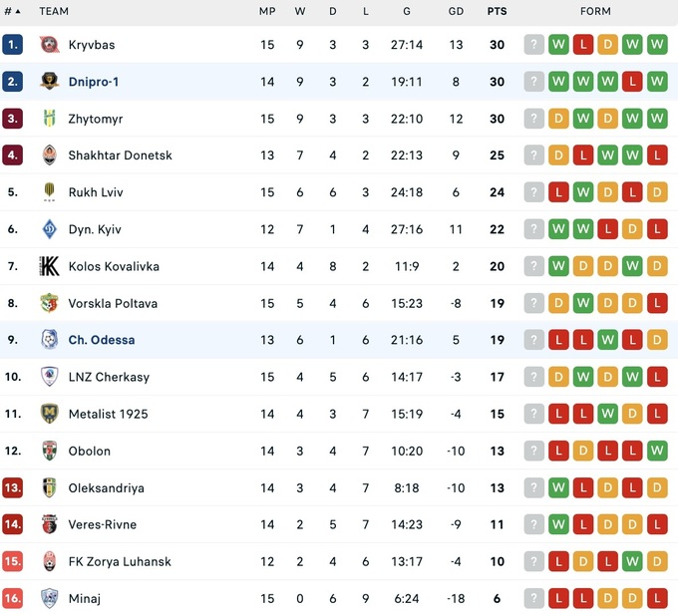Open the Rukh Lviv team page
Screen dimensions: 678x616
(x=96, y=192)
